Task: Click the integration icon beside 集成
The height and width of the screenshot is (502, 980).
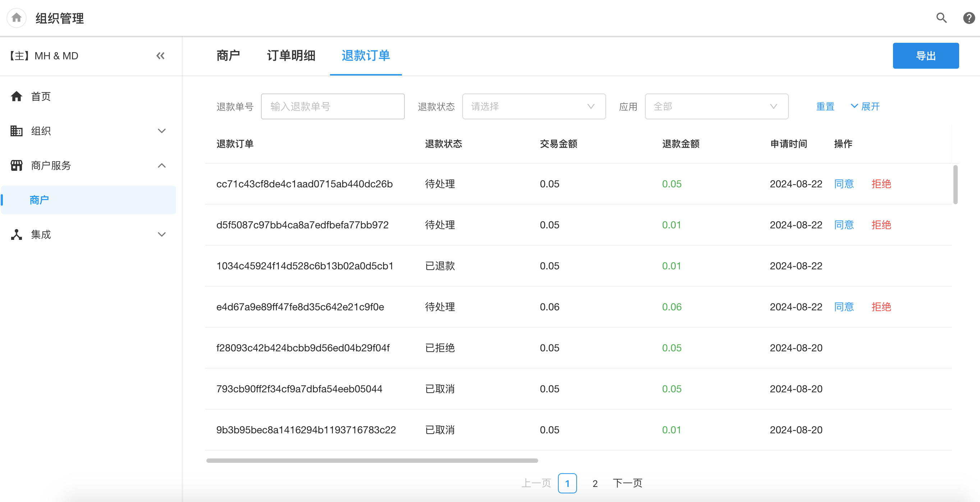Action: click(17, 234)
